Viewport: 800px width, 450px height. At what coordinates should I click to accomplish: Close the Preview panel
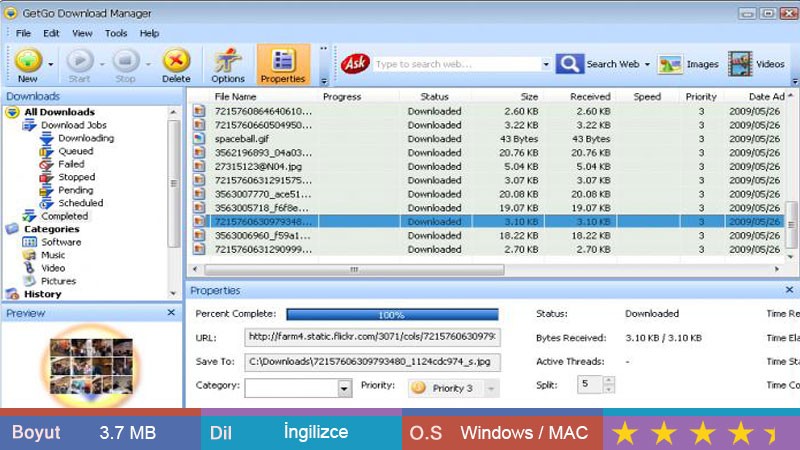[171, 312]
